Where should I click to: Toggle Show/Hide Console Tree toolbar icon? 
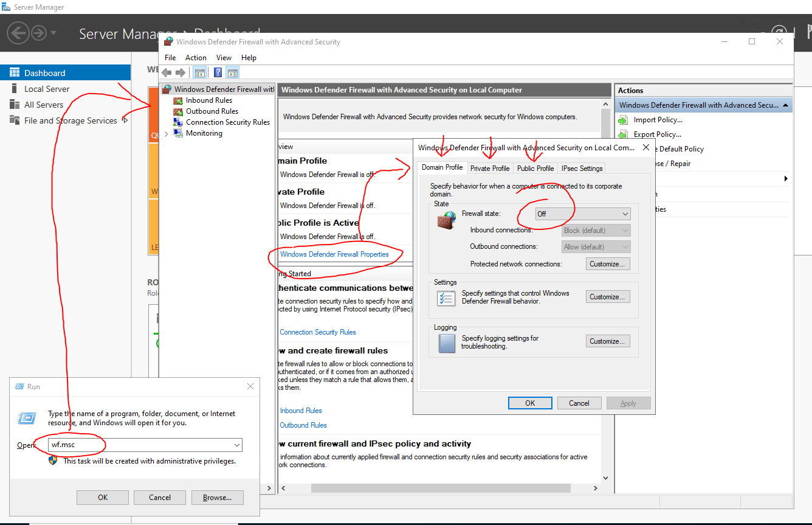click(199, 73)
